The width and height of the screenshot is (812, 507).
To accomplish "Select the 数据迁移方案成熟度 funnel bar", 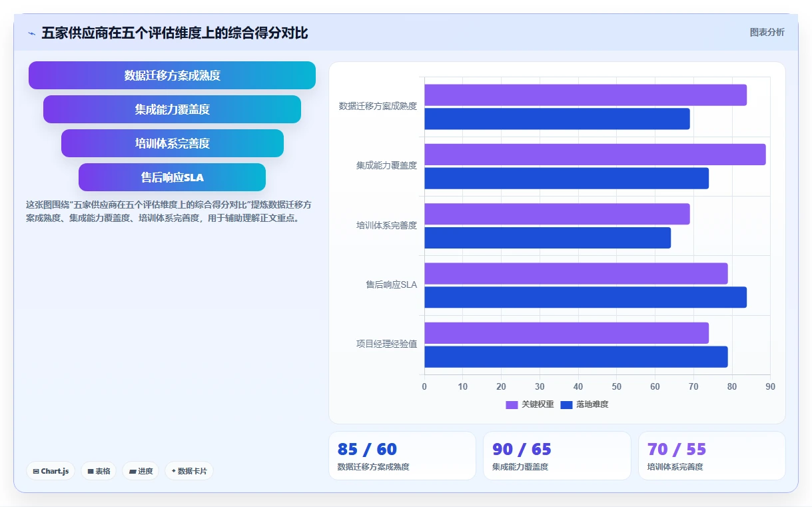I will (172, 75).
